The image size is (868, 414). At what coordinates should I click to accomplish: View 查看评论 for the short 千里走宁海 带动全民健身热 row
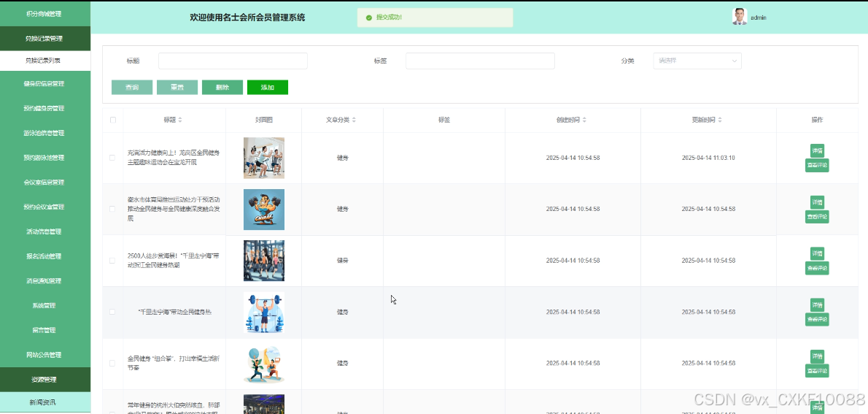point(817,319)
